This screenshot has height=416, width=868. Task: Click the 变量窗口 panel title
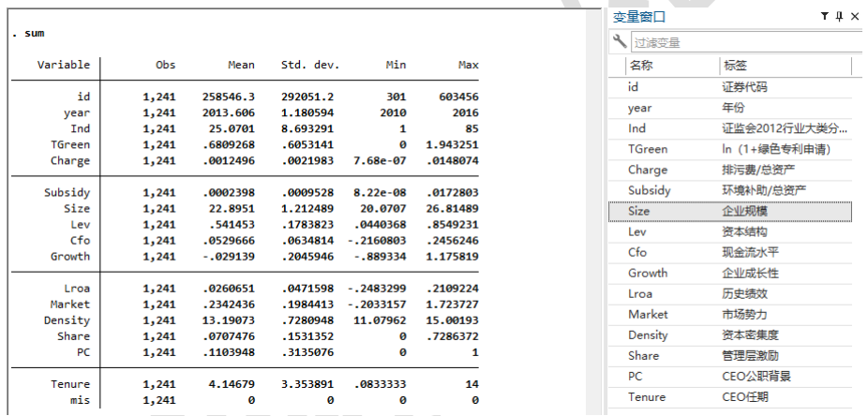[x=639, y=17]
